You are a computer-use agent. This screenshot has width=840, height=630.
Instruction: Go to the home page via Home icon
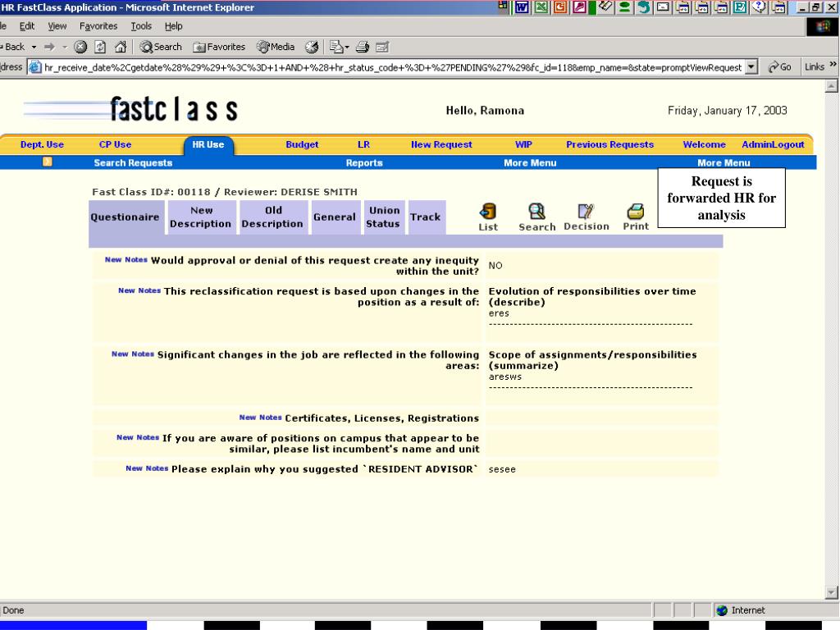[x=121, y=47]
